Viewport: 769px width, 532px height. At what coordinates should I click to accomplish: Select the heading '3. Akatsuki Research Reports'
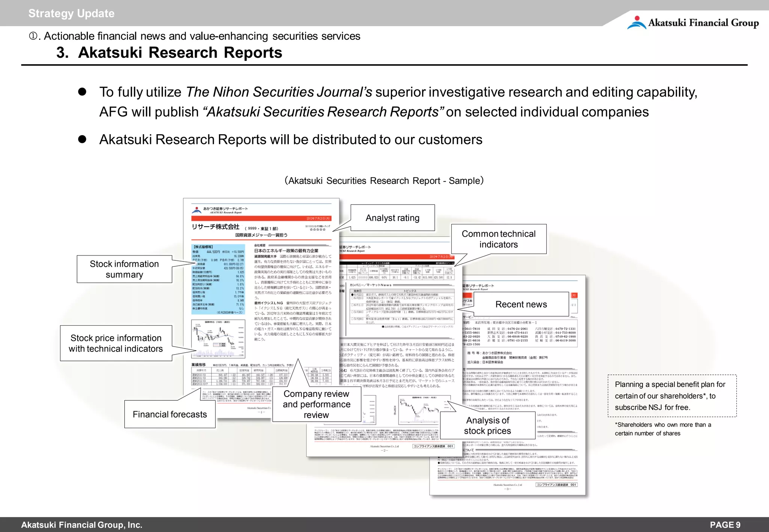[169, 53]
